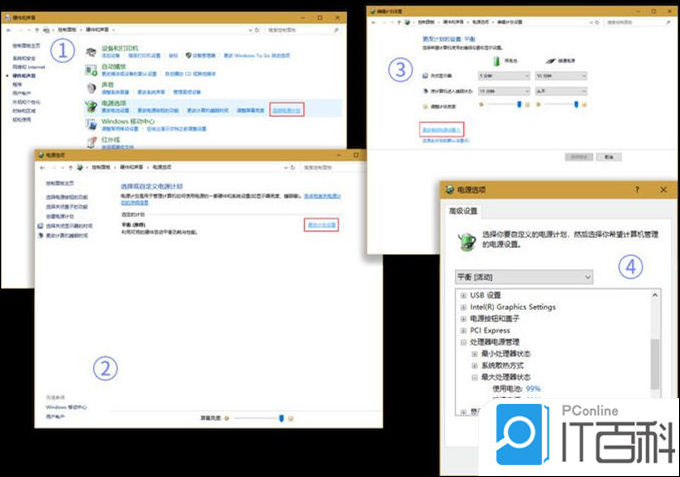680x477 pixels.
Task: Open 网络和 Internet category in sidebar
Action: pos(29,67)
